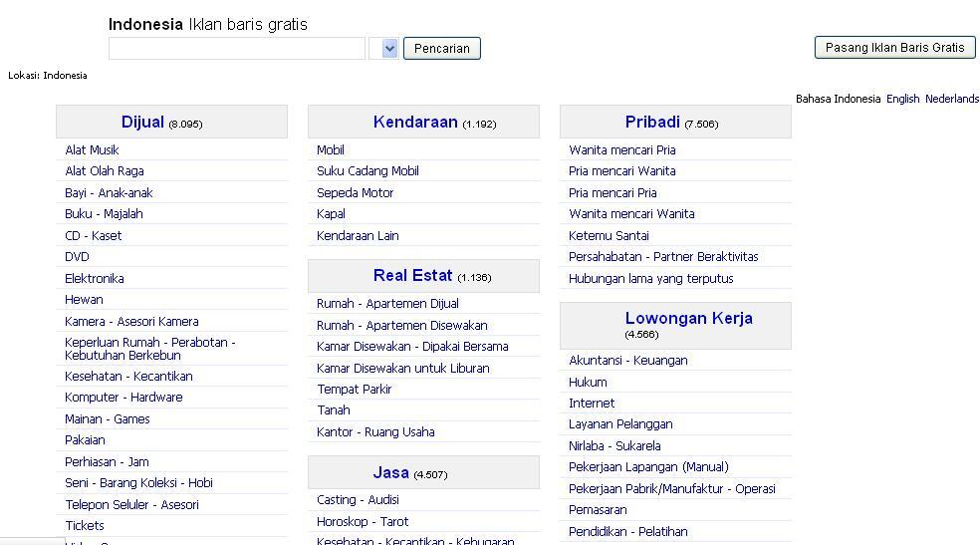
Task: Open the Dijual category heading
Action: pos(142,122)
